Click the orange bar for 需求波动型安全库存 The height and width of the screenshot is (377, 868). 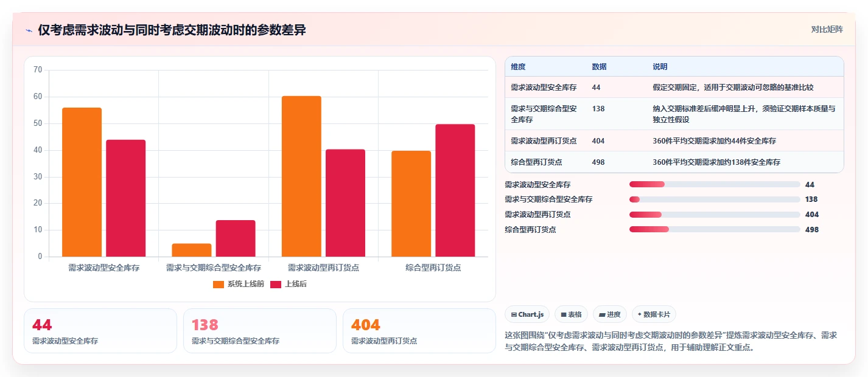tap(82, 182)
